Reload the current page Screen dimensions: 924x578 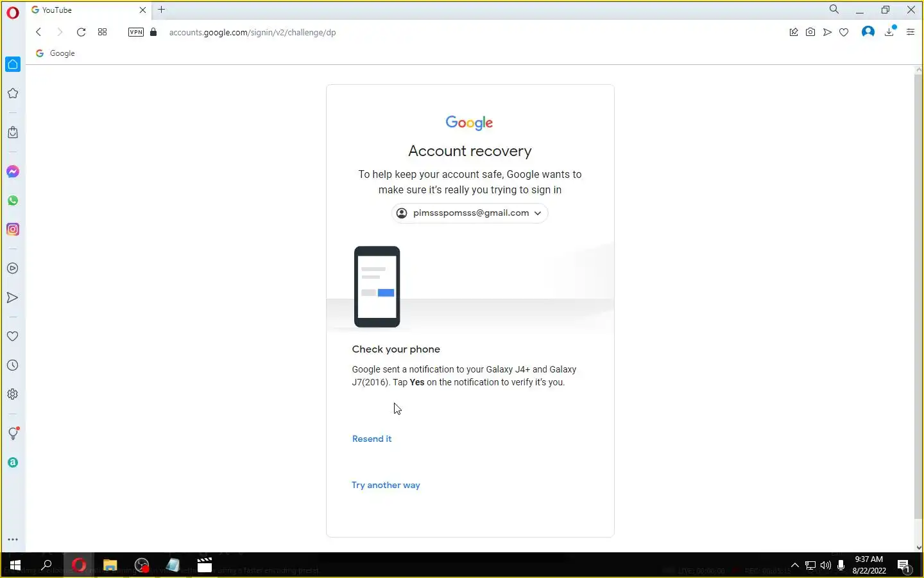click(x=81, y=32)
